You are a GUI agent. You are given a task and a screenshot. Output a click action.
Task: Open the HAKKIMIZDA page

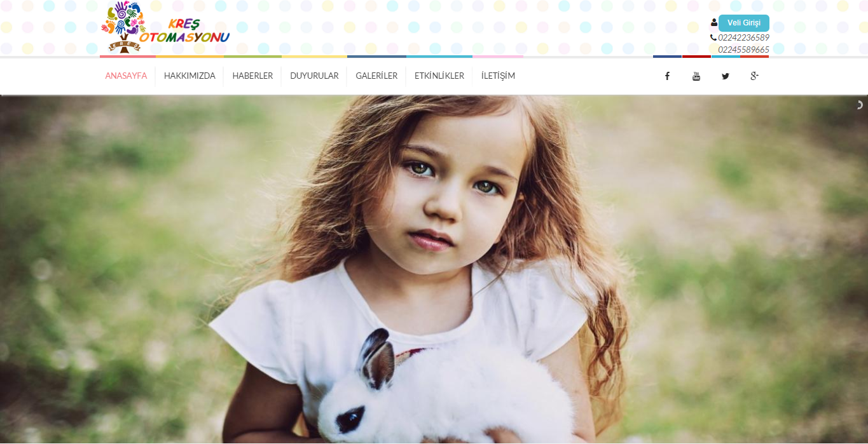[189, 76]
